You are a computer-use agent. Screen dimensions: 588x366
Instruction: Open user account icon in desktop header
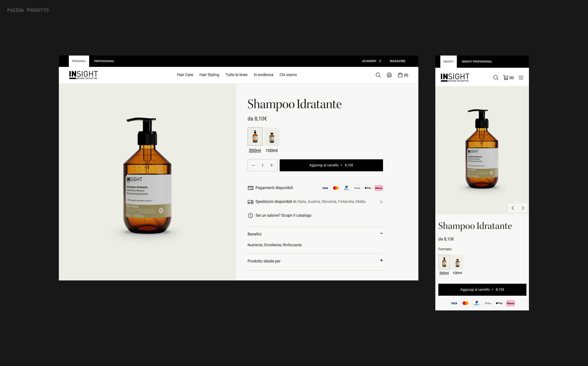pyautogui.click(x=389, y=75)
